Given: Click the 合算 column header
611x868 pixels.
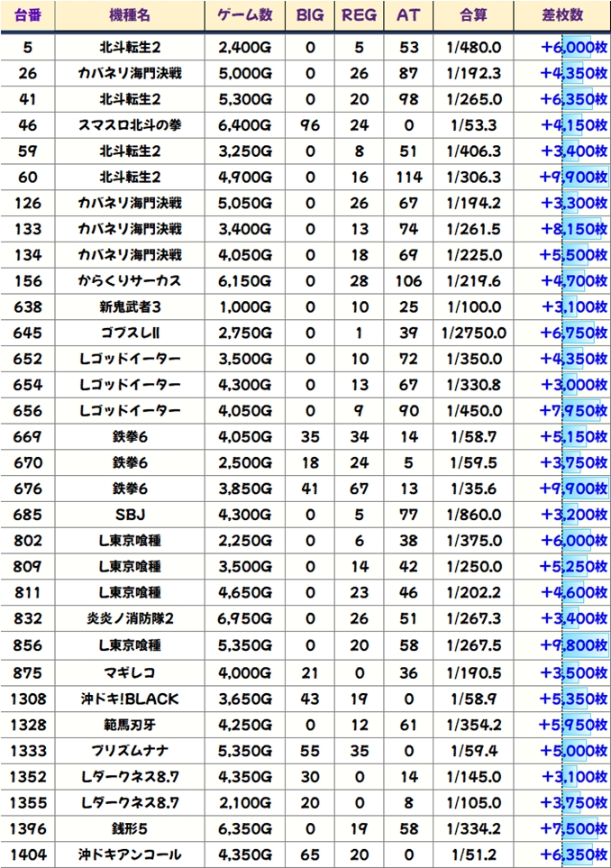Looking at the screenshot, I should tap(472, 15).
